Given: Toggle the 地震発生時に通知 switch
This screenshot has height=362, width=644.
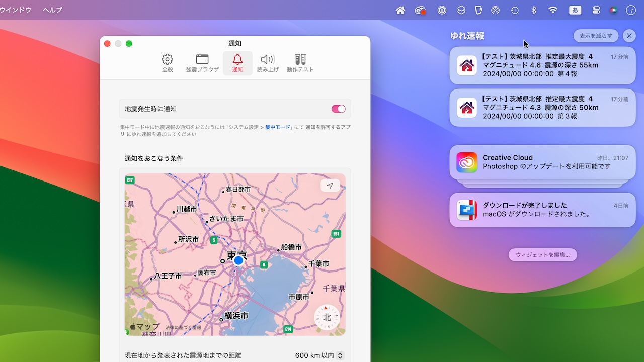Looking at the screenshot, I should 338,109.
